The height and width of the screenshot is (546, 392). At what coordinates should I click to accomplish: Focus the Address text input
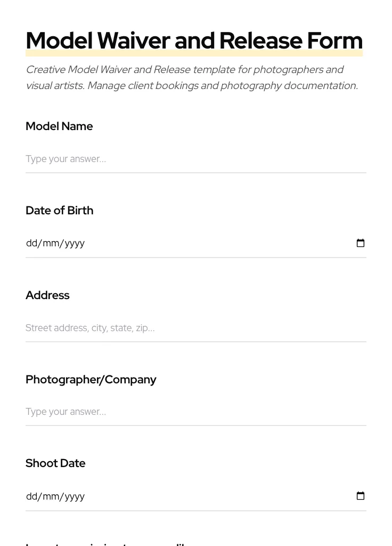tap(195, 328)
